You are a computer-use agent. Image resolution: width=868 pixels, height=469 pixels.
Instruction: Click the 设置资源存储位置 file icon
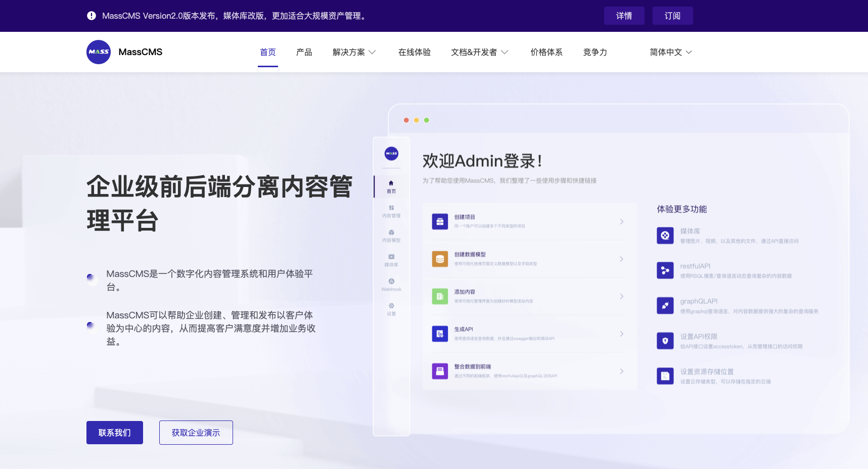665,376
